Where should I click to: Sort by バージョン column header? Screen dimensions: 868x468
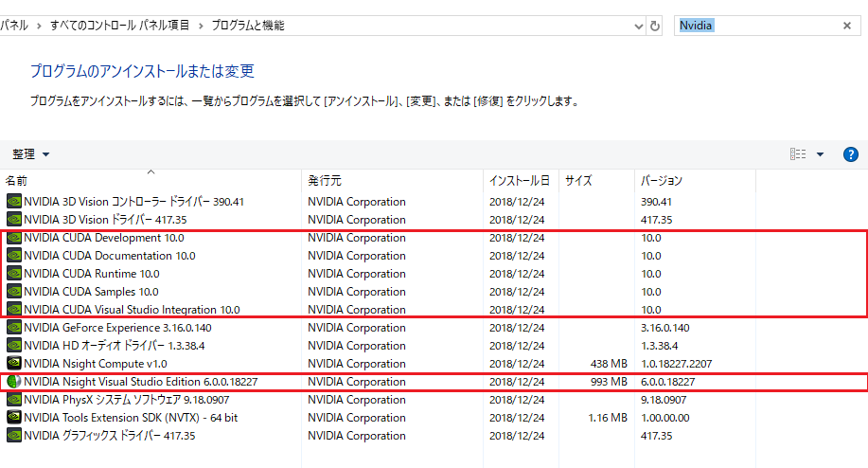(695, 181)
